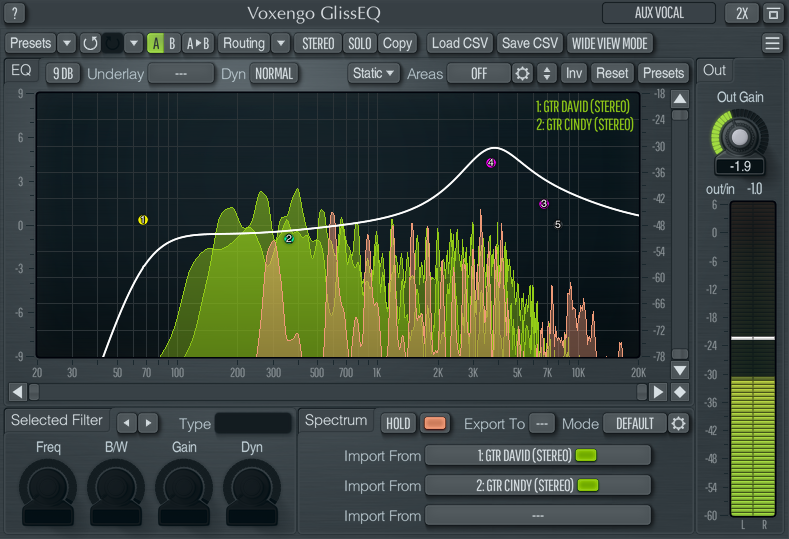The height and width of the screenshot is (539, 789).
Task: Click the 9 DB range button
Action: pyautogui.click(x=63, y=73)
